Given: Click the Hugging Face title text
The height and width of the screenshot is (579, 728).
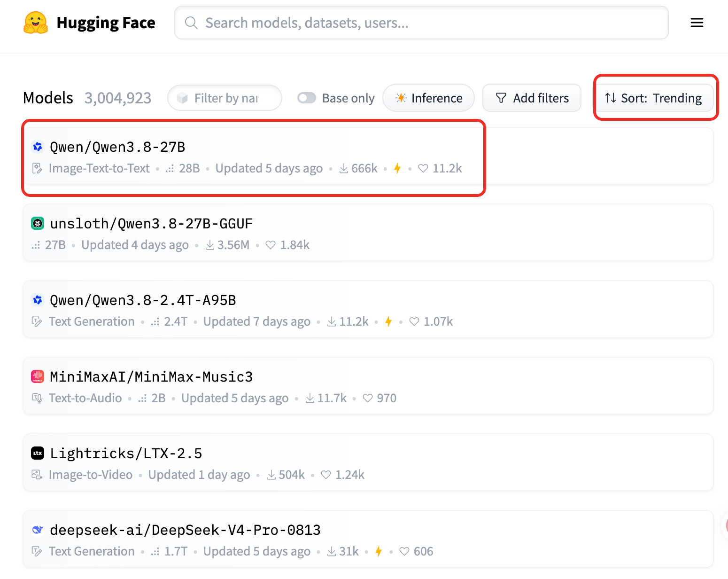Looking at the screenshot, I should (x=106, y=23).
